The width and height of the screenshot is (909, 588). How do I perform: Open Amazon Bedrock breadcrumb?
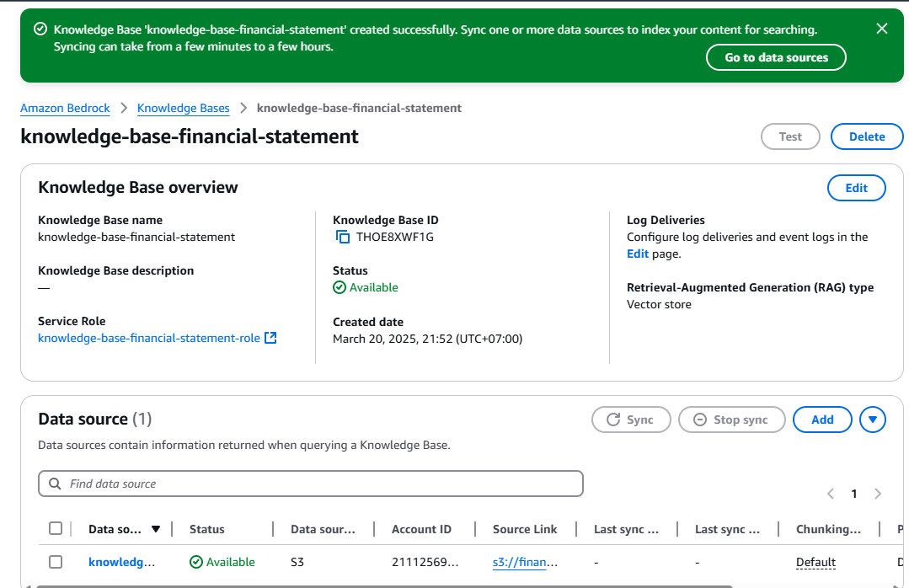click(65, 108)
